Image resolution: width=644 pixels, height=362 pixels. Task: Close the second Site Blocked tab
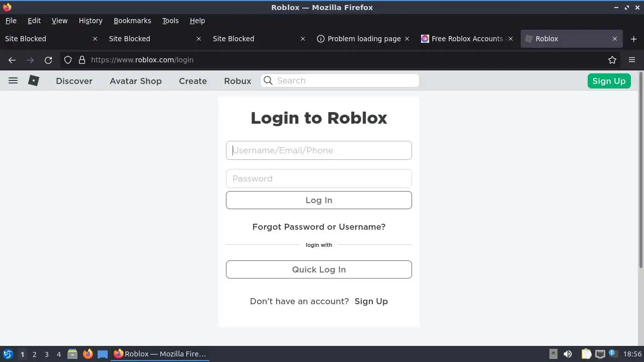click(x=199, y=39)
